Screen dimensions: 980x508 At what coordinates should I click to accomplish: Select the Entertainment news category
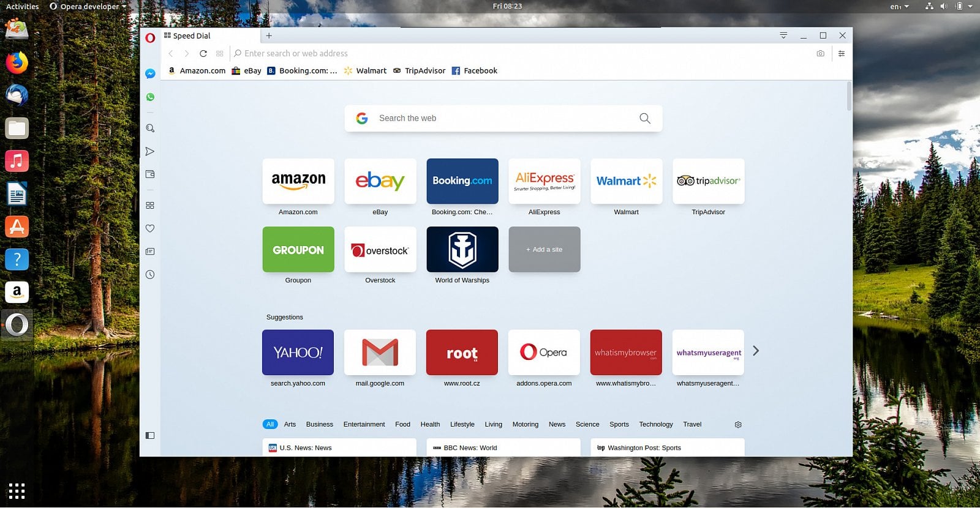click(x=364, y=424)
